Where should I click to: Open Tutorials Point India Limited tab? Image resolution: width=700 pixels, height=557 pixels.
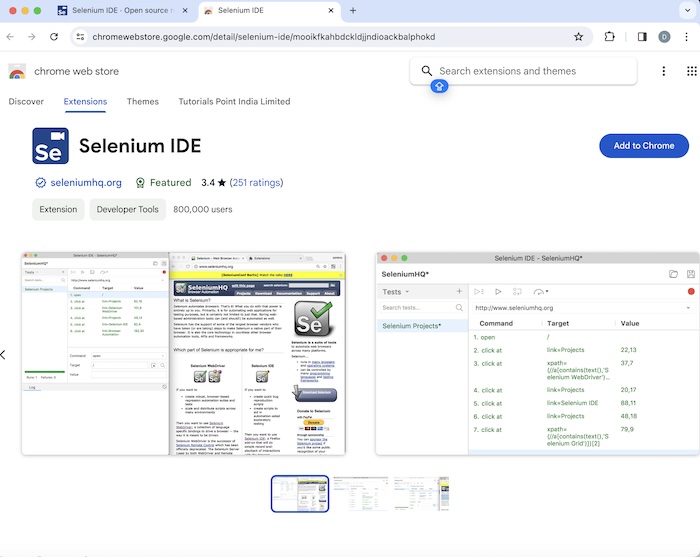tap(234, 101)
